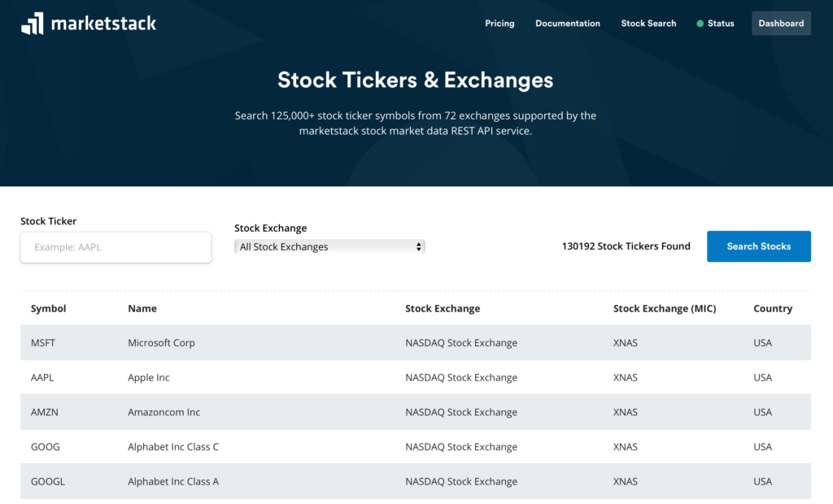Focus the Stock Ticker input field
The image size is (833, 504).
pos(116,247)
